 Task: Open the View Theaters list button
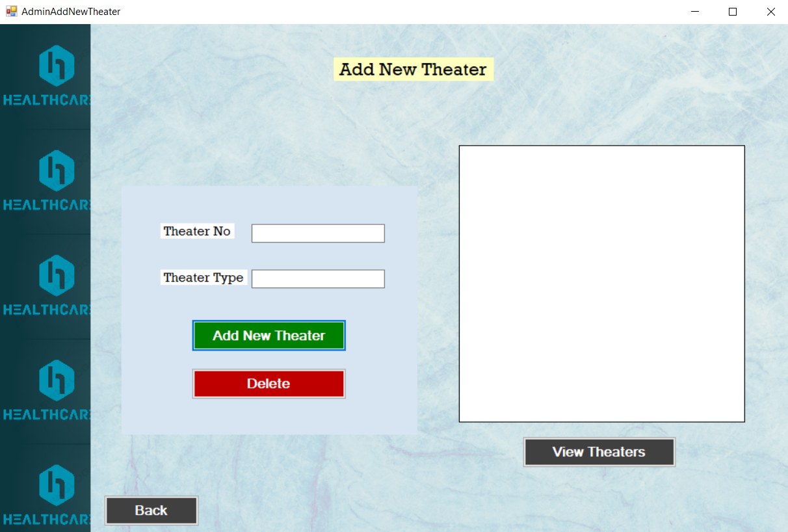pos(599,452)
